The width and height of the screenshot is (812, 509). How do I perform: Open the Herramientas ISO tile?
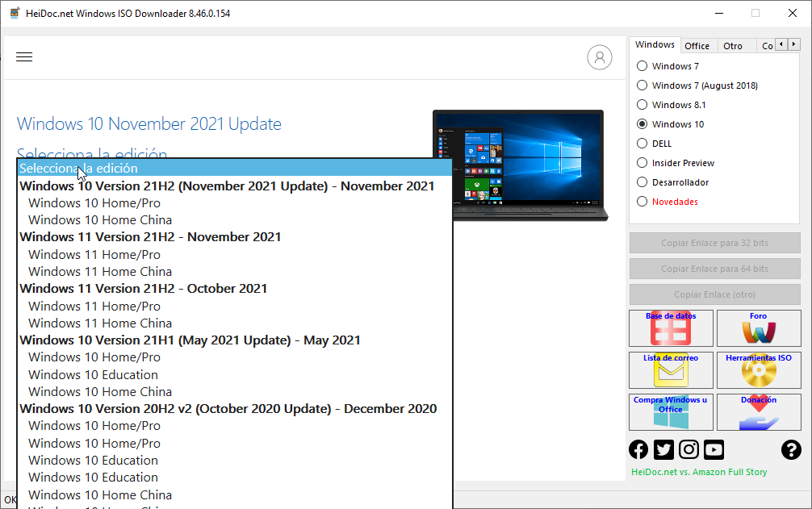(x=759, y=370)
